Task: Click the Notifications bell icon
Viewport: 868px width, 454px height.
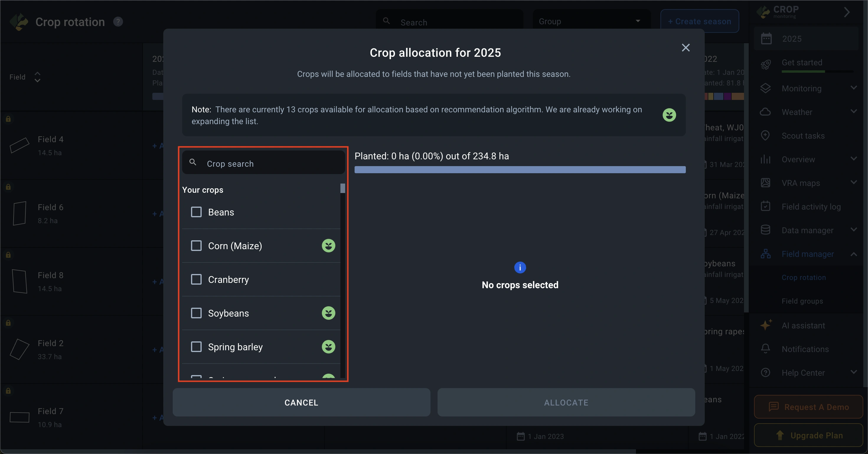Action: point(766,349)
